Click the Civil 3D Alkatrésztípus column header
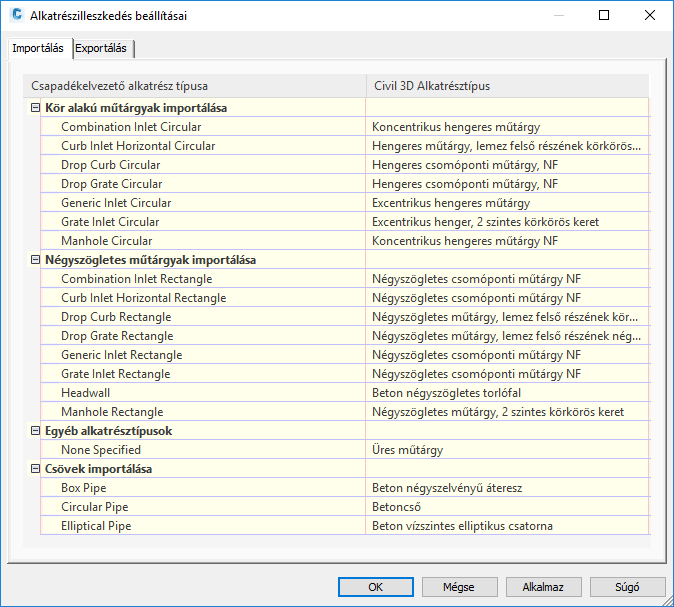 [431, 85]
